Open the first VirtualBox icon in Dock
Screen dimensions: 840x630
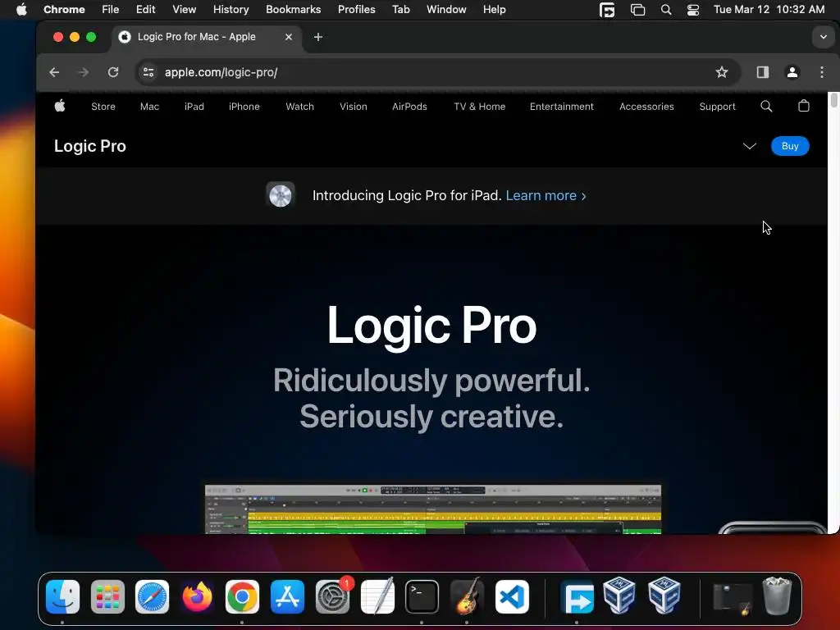[x=619, y=595]
